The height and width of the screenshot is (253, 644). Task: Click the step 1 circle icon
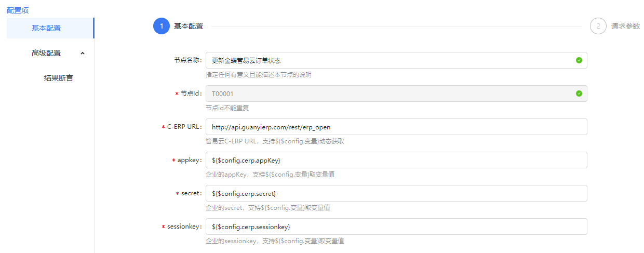tap(162, 26)
